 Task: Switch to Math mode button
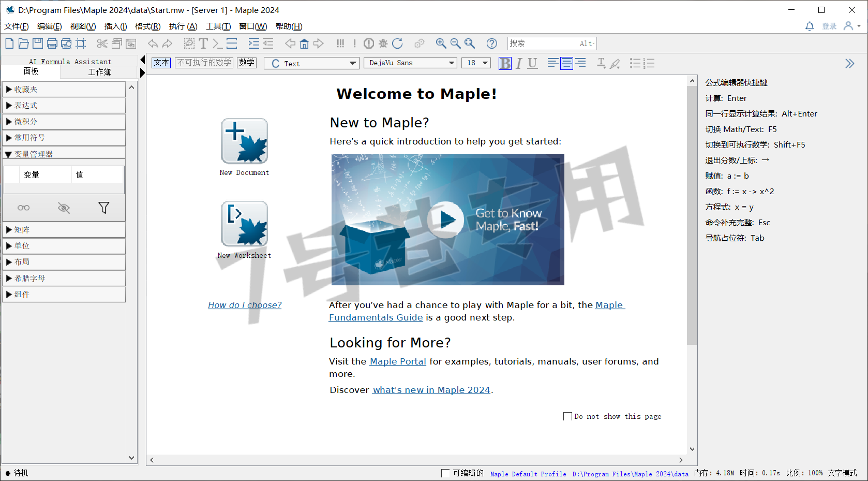(x=247, y=63)
